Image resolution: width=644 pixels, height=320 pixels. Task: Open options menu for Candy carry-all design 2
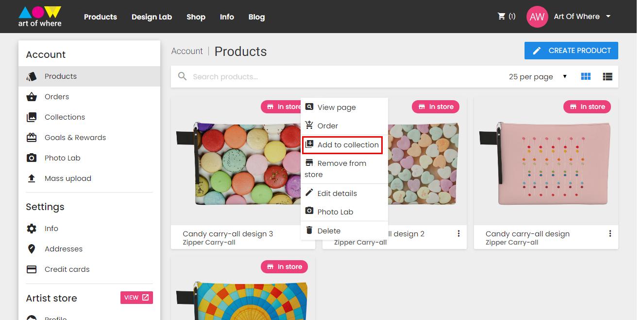458,233
